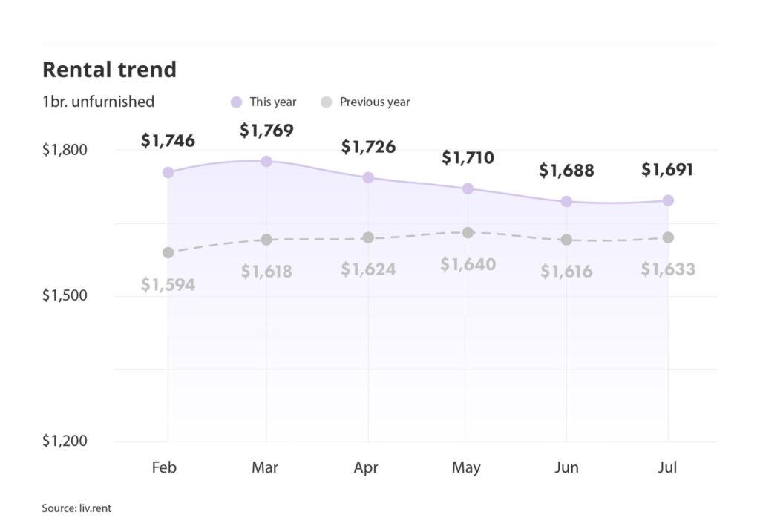Select this year's March data point
The width and height of the screenshot is (760, 532).
point(266,161)
